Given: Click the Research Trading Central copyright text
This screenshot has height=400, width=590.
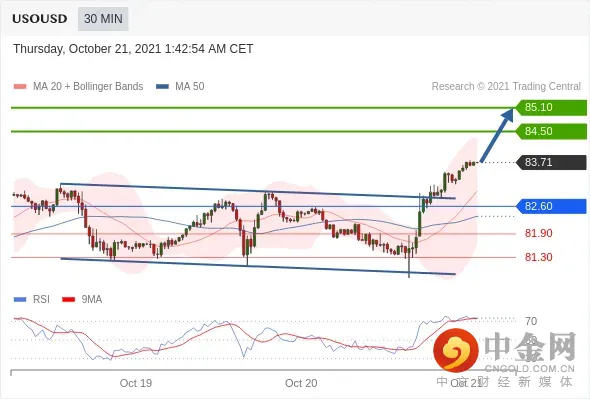Looking at the screenshot, I should tap(506, 87).
